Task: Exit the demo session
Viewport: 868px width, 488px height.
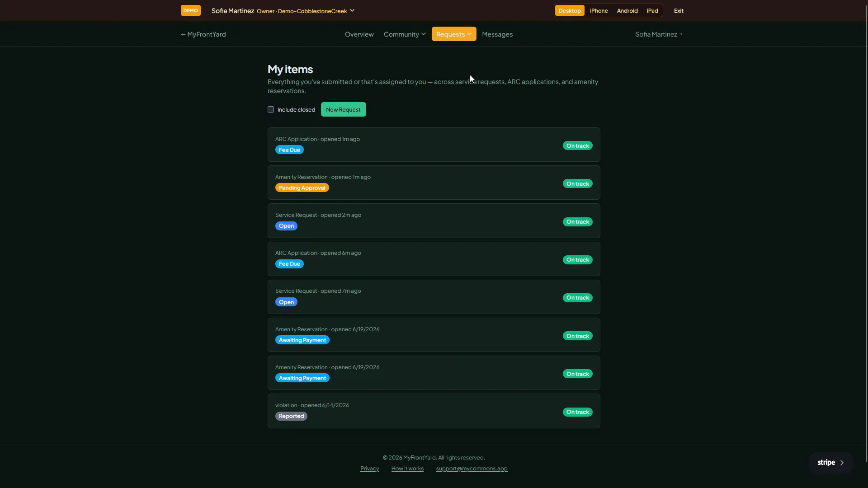Action: (x=679, y=10)
